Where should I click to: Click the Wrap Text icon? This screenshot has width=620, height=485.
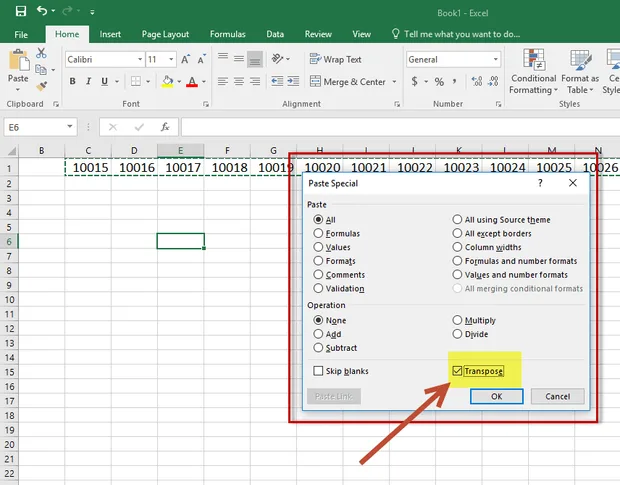coord(315,59)
